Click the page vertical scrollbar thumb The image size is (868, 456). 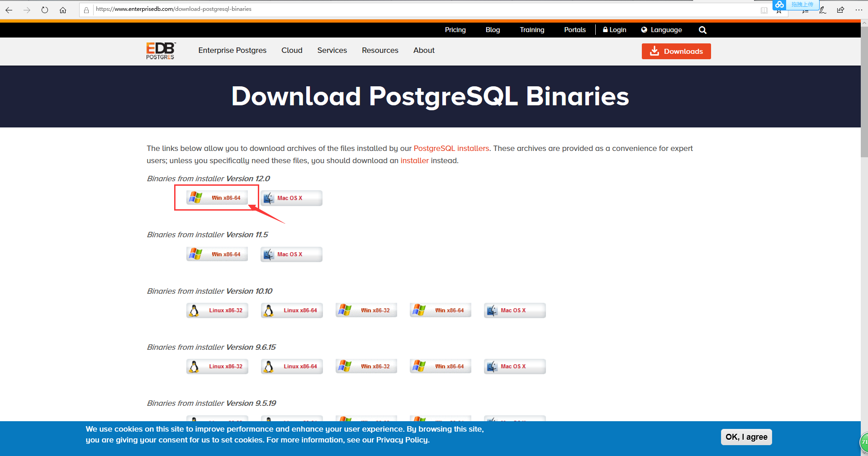pyautogui.click(x=864, y=93)
